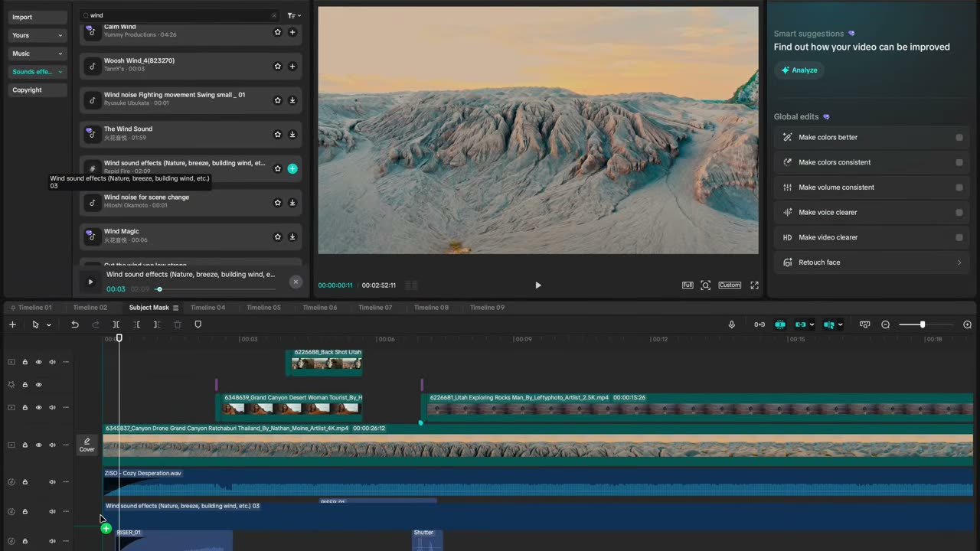Open the fullscreen preview
The height and width of the screenshot is (551, 980).
click(754, 285)
